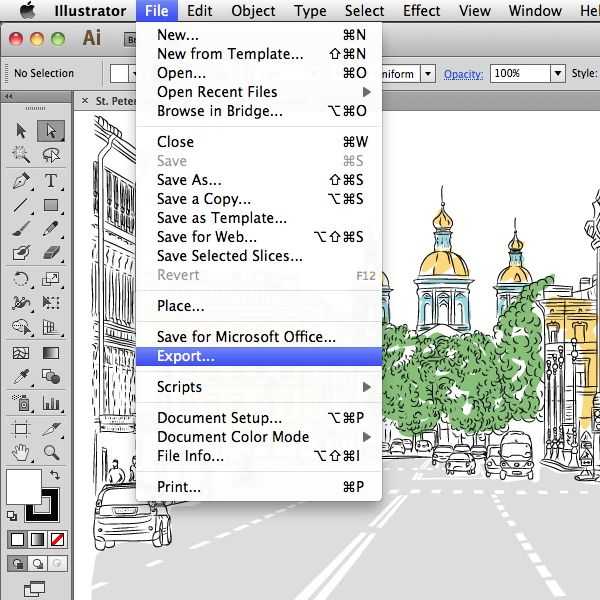Choose New from Template… menu item
Screen dimensions: 600x600
pos(259,54)
